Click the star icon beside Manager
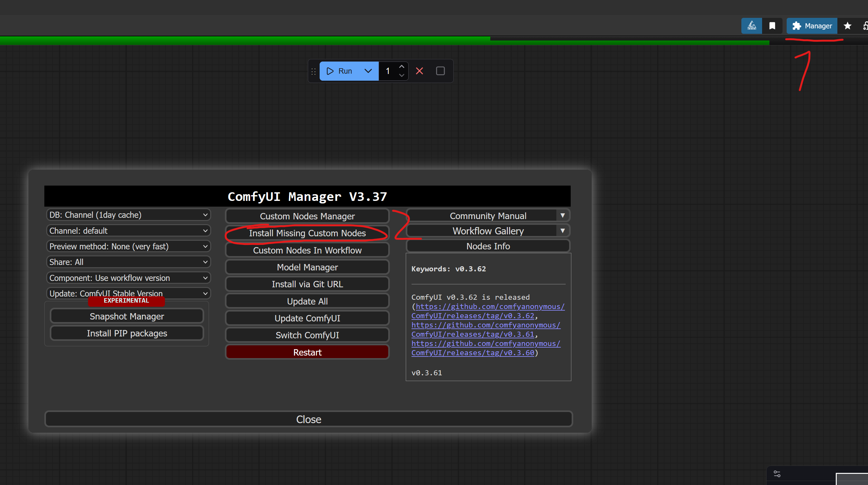 [x=848, y=26]
